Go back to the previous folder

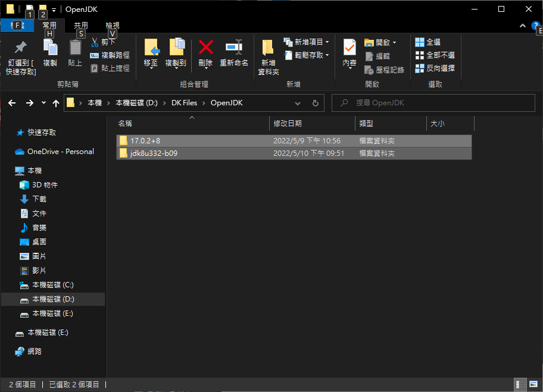pyautogui.click(x=12, y=103)
